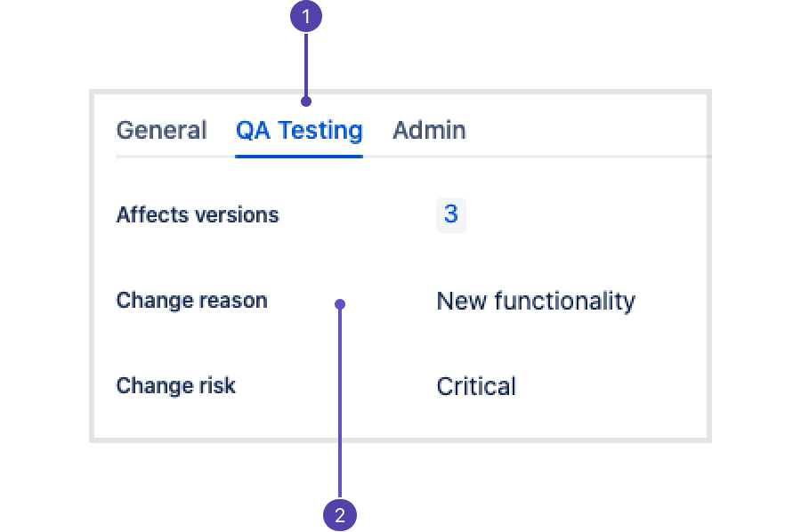Viewport: 801px width, 532px height.
Task: Click the purple dot above QA Testing tab
Action: pyautogui.click(x=306, y=101)
